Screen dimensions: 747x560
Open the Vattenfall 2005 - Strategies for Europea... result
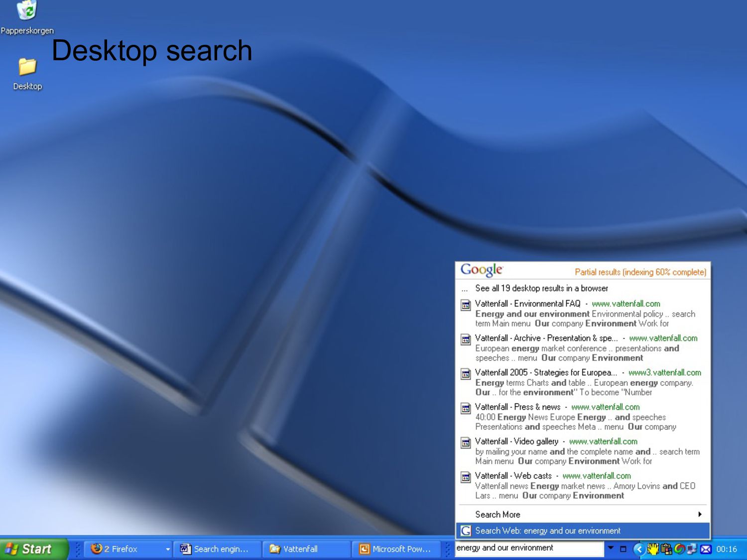pyautogui.click(x=546, y=372)
